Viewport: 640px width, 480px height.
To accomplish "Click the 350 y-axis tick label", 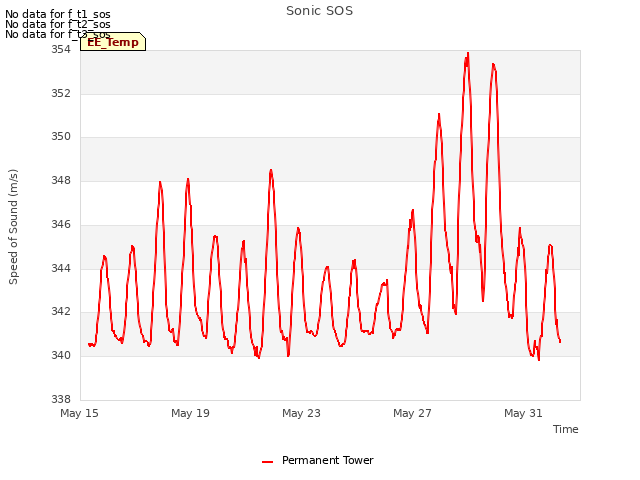I will coord(61,137).
